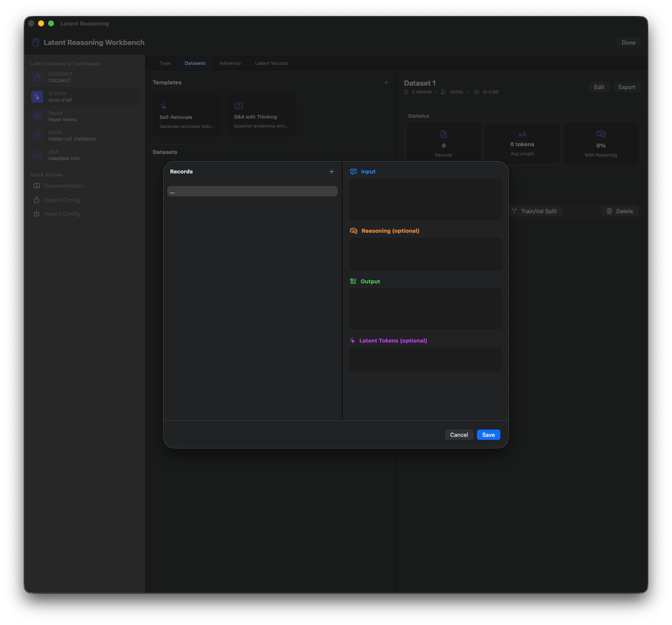Open the Inference tab
This screenshot has width=672, height=625.
pos(230,63)
